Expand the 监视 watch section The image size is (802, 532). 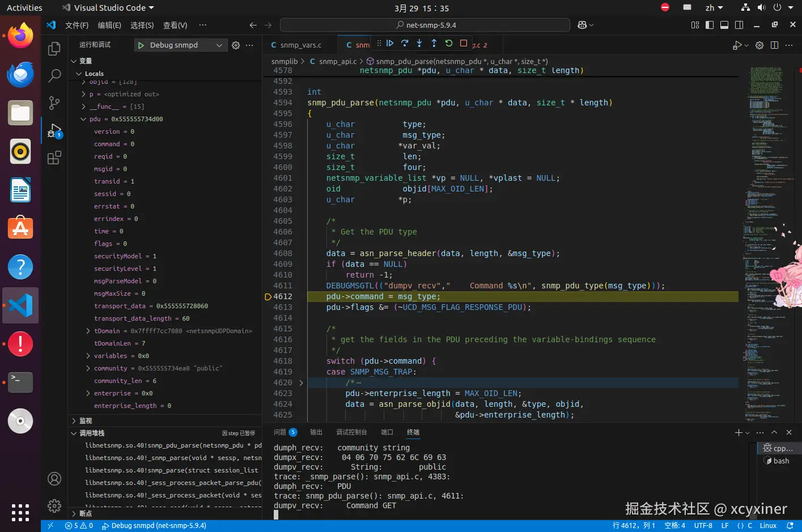click(x=86, y=420)
